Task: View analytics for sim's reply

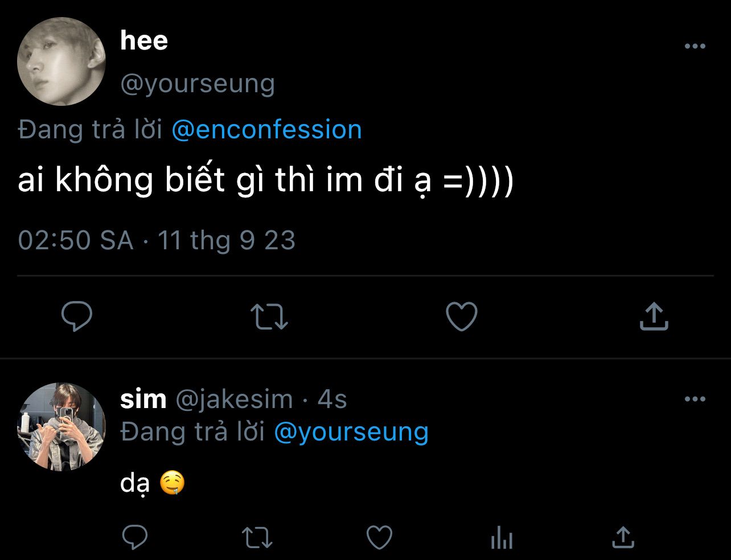Action: (x=502, y=537)
